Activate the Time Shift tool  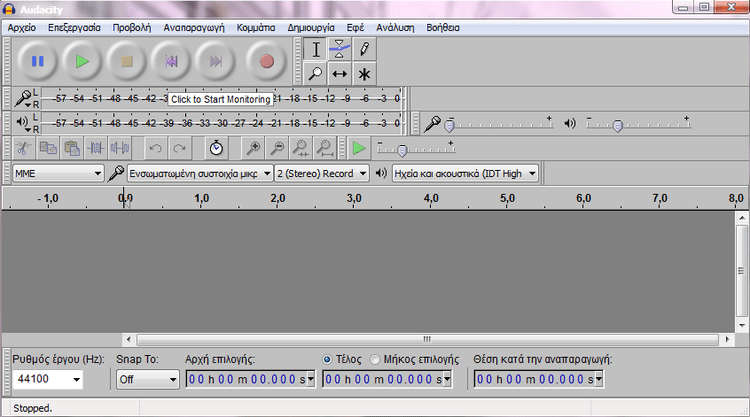[x=339, y=74]
